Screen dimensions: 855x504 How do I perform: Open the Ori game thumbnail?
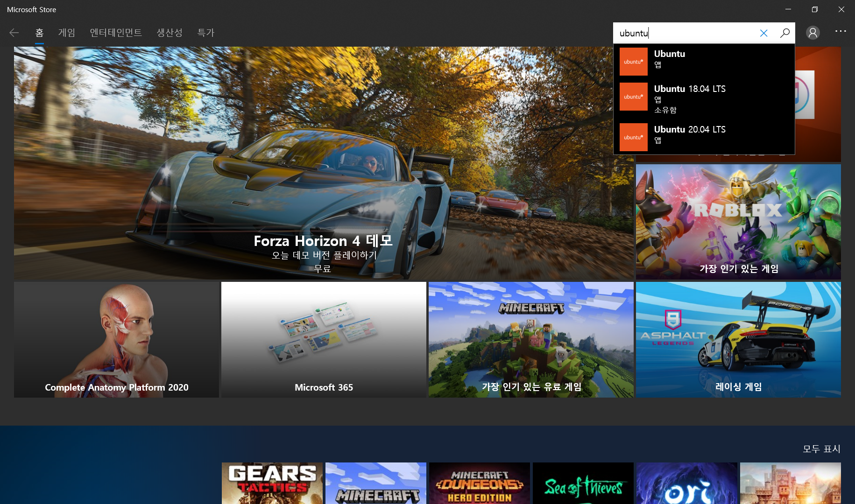[687, 483]
